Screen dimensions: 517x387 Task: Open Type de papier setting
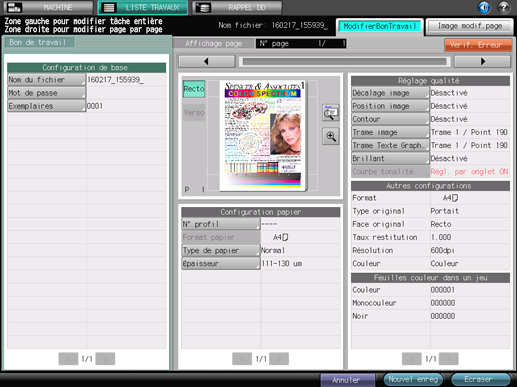[x=221, y=250]
